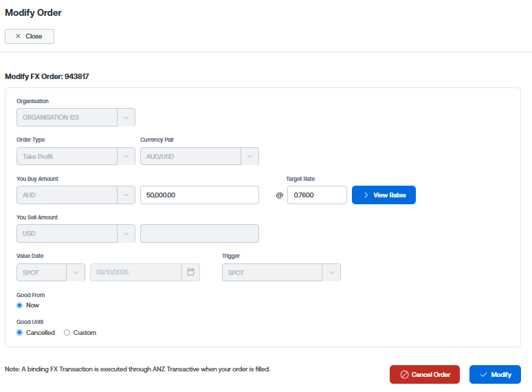
Task: Click the View Rates button
Action: [384, 195]
